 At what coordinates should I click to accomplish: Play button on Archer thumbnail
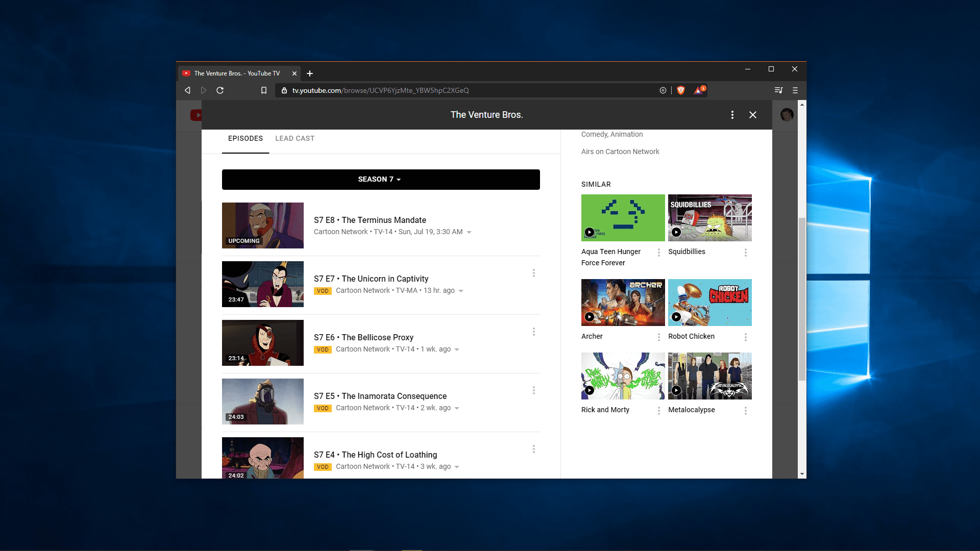590,317
